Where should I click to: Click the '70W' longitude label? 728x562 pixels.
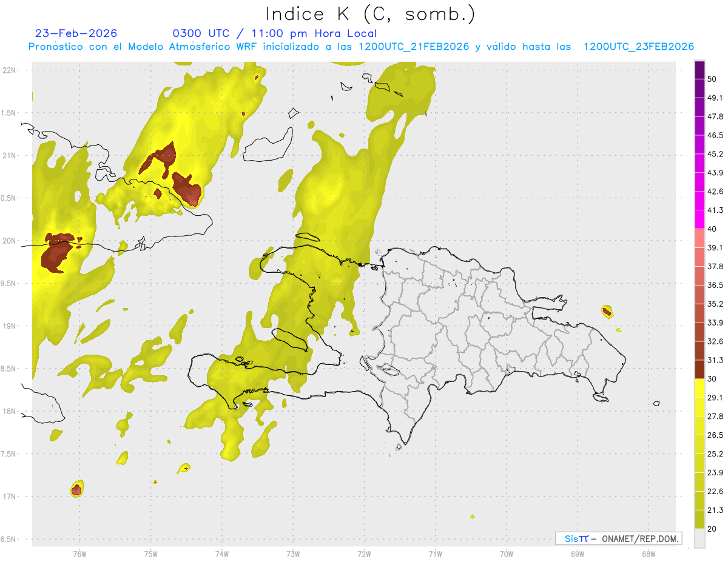pyautogui.click(x=507, y=554)
